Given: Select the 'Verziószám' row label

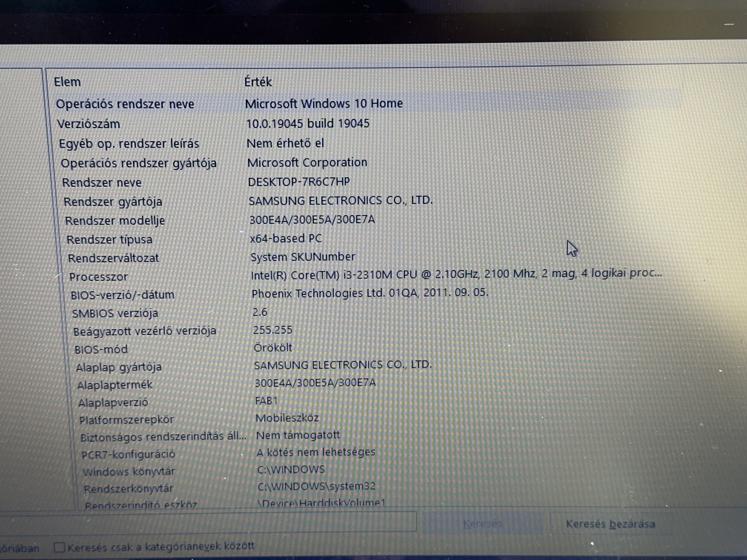Looking at the screenshot, I should pyautogui.click(x=88, y=124).
